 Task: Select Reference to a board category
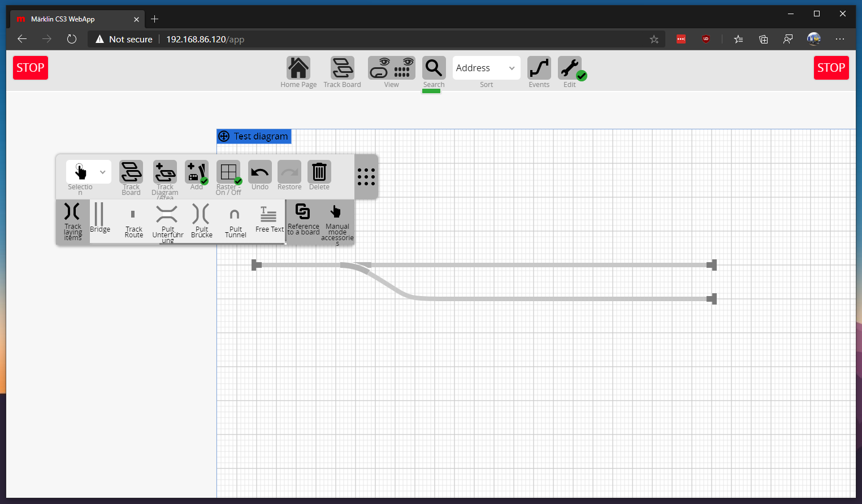(303, 220)
